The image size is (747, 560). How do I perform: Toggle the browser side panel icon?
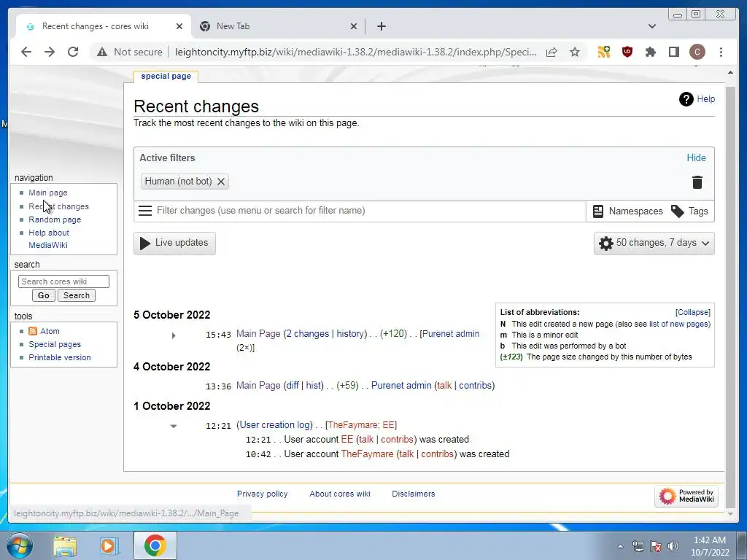click(673, 52)
